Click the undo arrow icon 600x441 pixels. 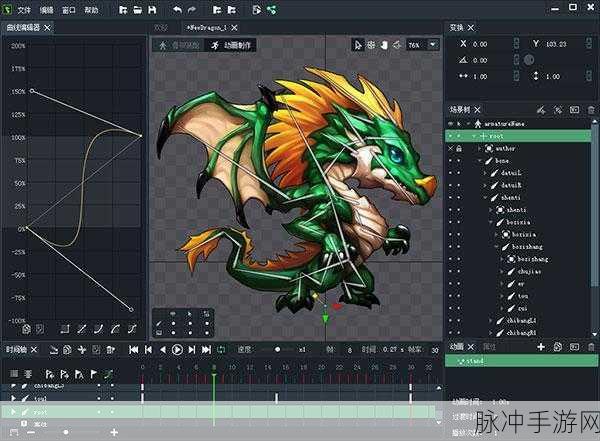177,10
